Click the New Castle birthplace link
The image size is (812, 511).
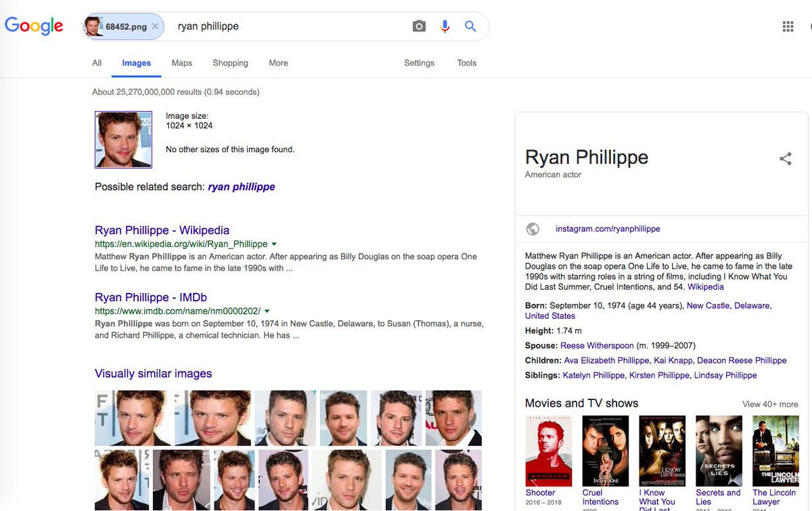click(x=708, y=306)
